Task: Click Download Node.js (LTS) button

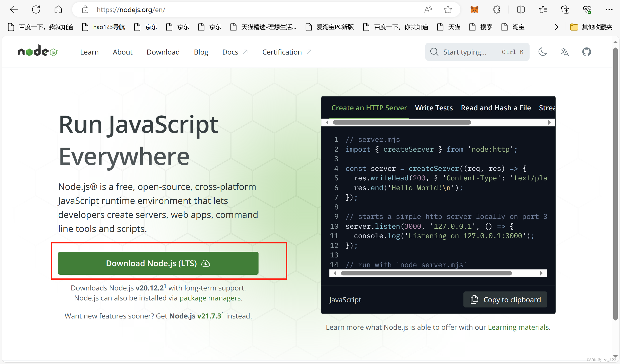Action: pos(158,263)
